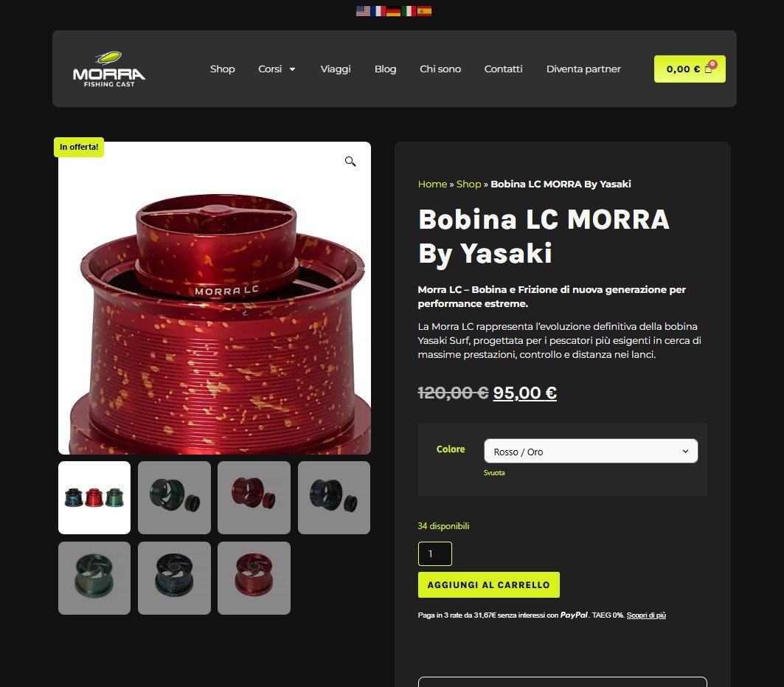Open the magnifier zoom icon on product image
Image resolution: width=784 pixels, height=687 pixels.
coord(350,161)
